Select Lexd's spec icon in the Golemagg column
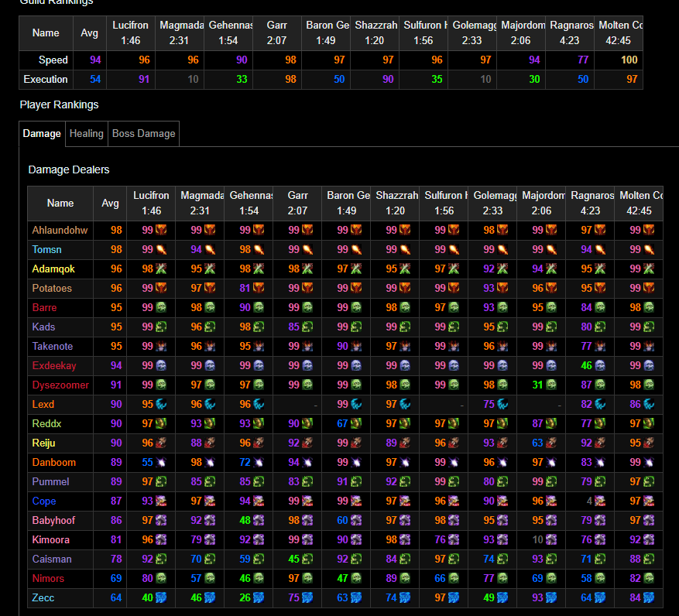 pos(502,404)
